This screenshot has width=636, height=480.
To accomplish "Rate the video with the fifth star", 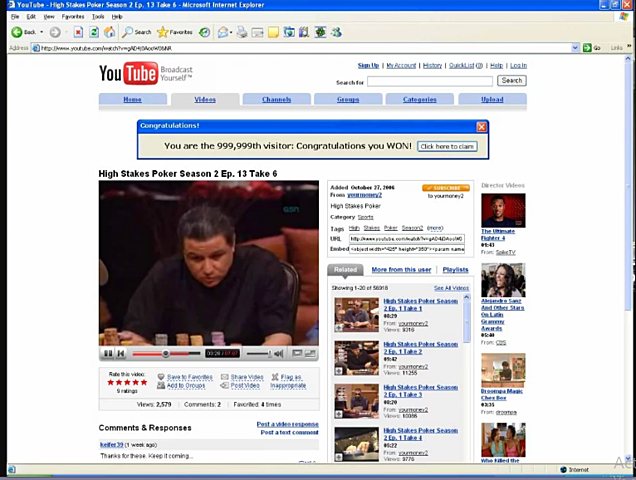I will pyautogui.click(x=144, y=382).
